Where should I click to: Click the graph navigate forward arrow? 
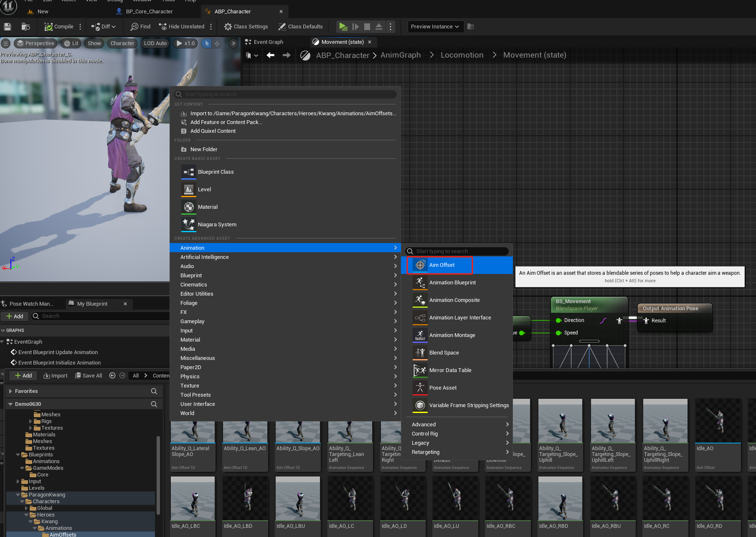pos(287,55)
